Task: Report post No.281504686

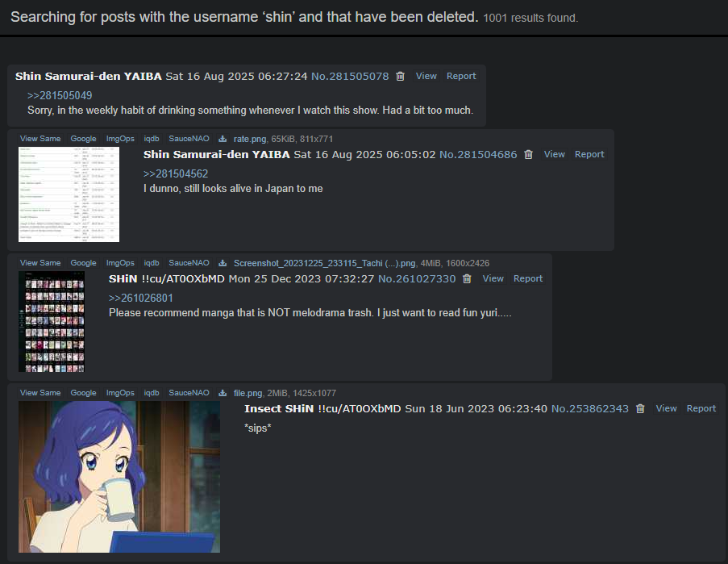Action: point(589,154)
